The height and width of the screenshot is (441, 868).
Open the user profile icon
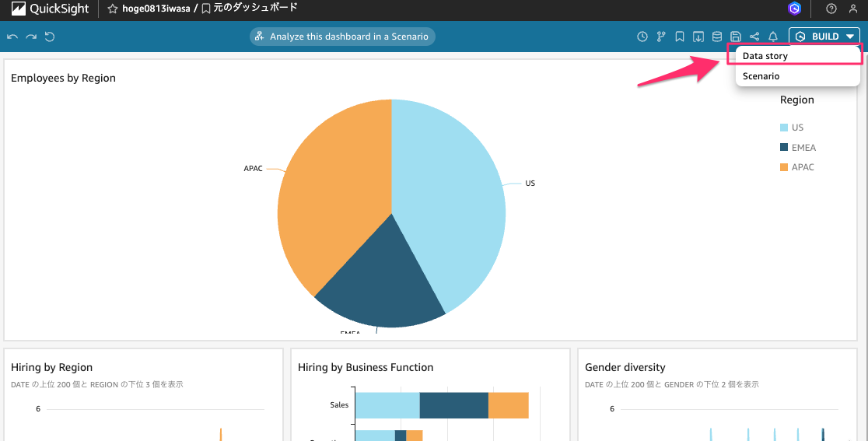tap(853, 9)
